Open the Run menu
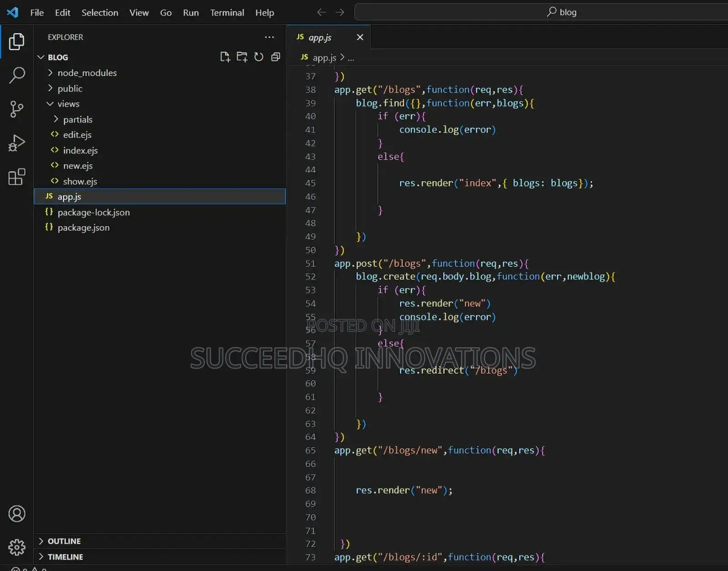Image resolution: width=728 pixels, height=571 pixels. click(x=191, y=13)
